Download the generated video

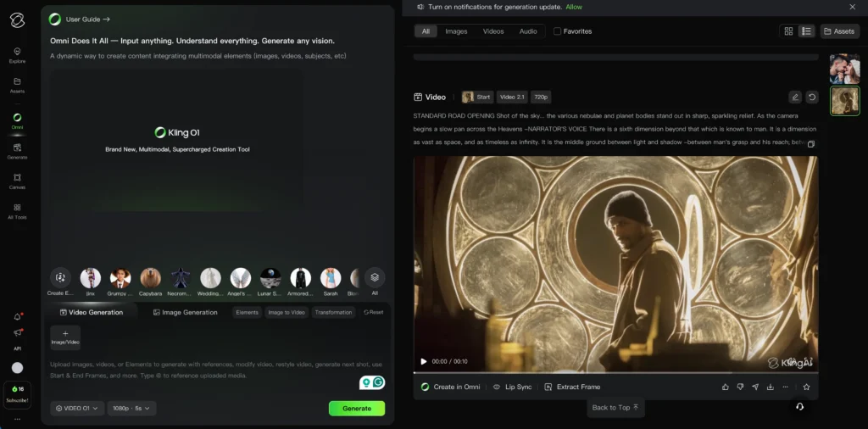(770, 387)
